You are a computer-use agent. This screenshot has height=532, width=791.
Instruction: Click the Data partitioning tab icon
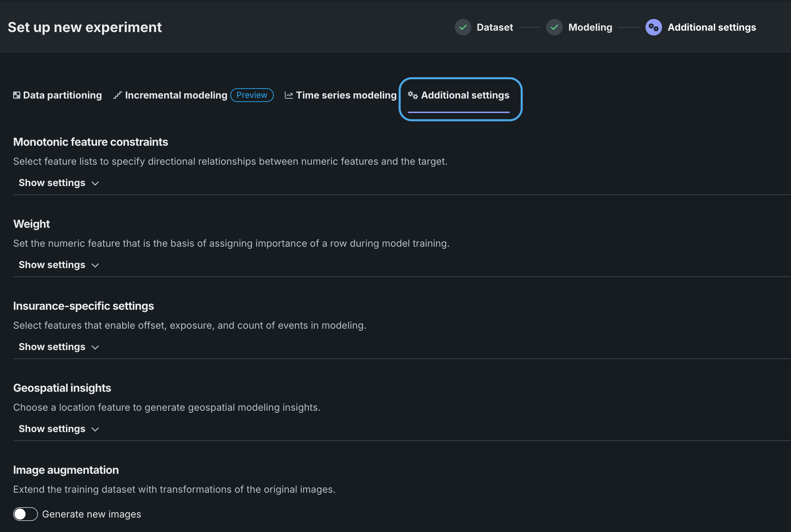tap(17, 95)
